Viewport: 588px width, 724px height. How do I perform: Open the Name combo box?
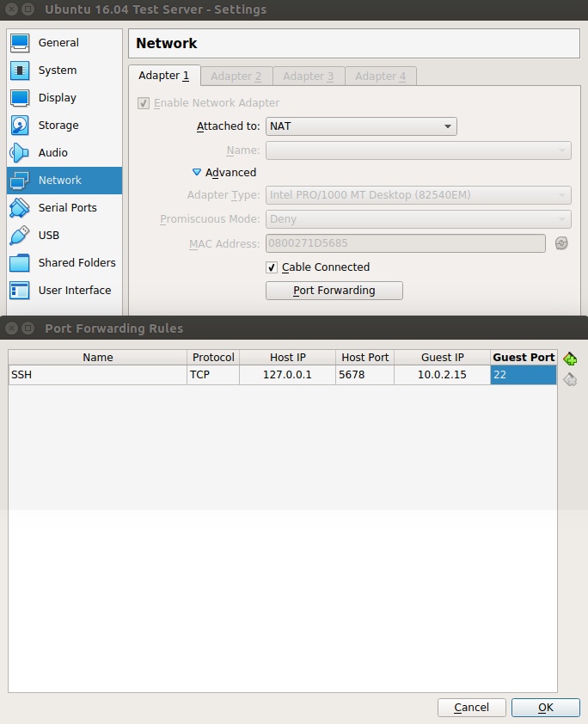418,150
